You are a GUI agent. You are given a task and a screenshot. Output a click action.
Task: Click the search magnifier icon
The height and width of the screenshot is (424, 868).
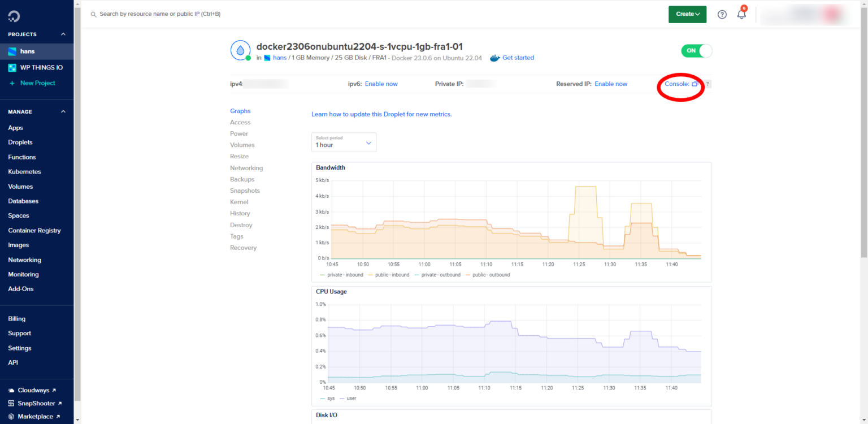coord(93,14)
